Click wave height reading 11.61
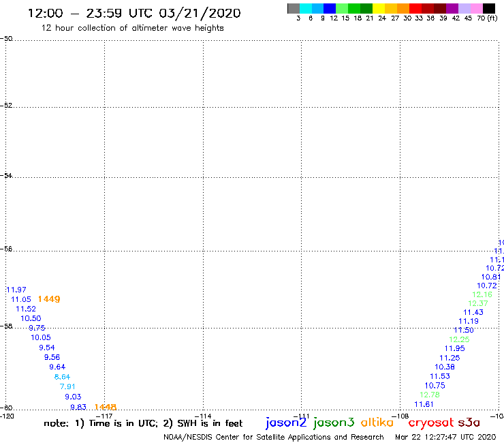 (424, 404)
